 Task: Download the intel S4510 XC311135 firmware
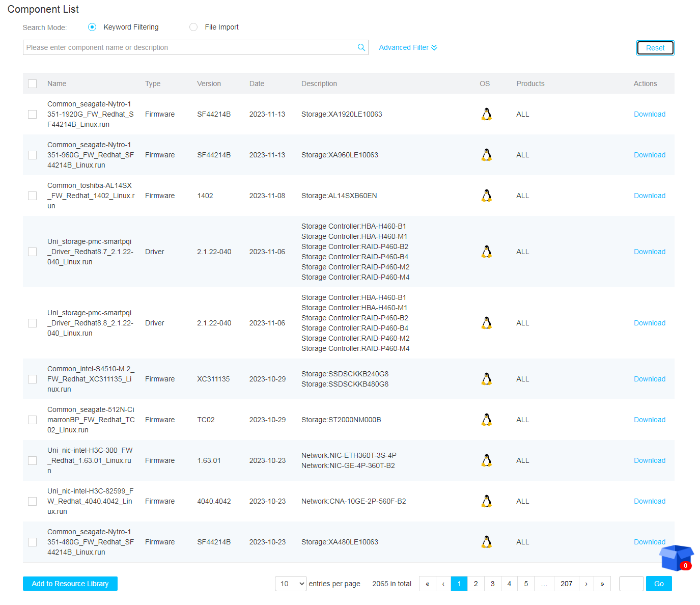pyautogui.click(x=650, y=379)
